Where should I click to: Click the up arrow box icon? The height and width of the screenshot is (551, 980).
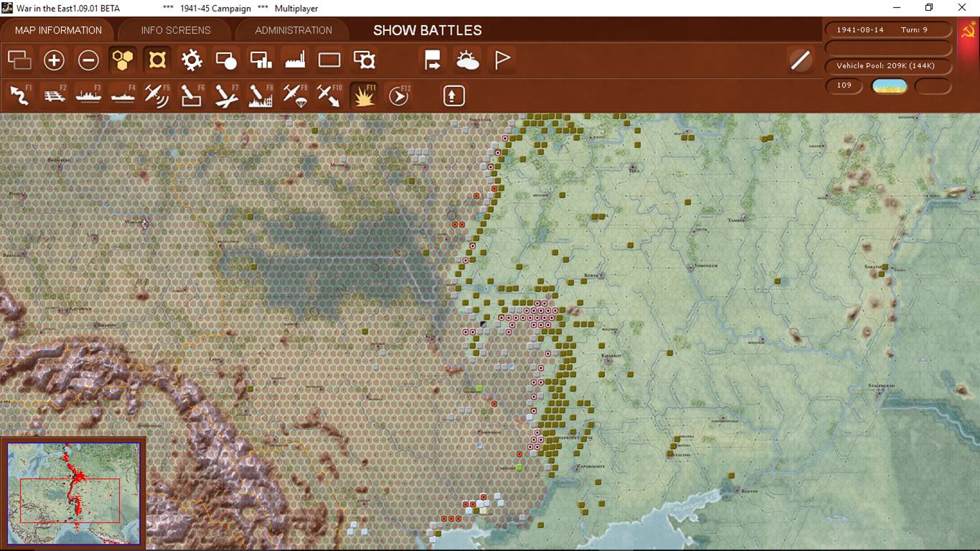tap(454, 96)
